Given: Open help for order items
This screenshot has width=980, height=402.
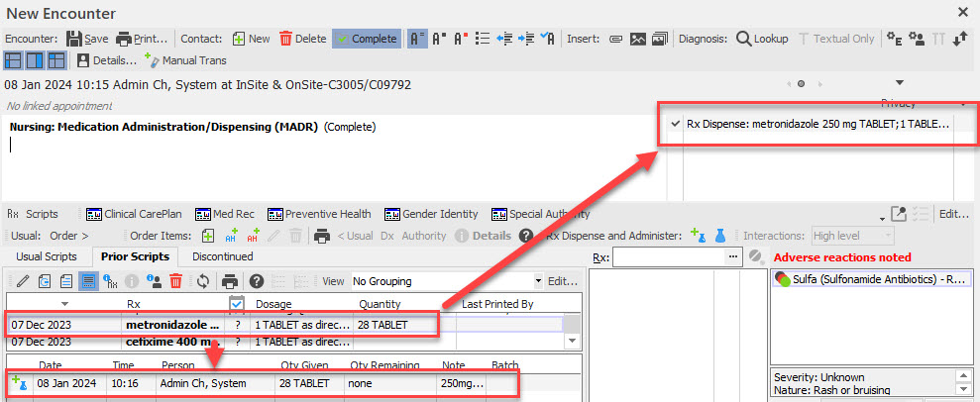Looking at the screenshot, I should tap(526, 236).
